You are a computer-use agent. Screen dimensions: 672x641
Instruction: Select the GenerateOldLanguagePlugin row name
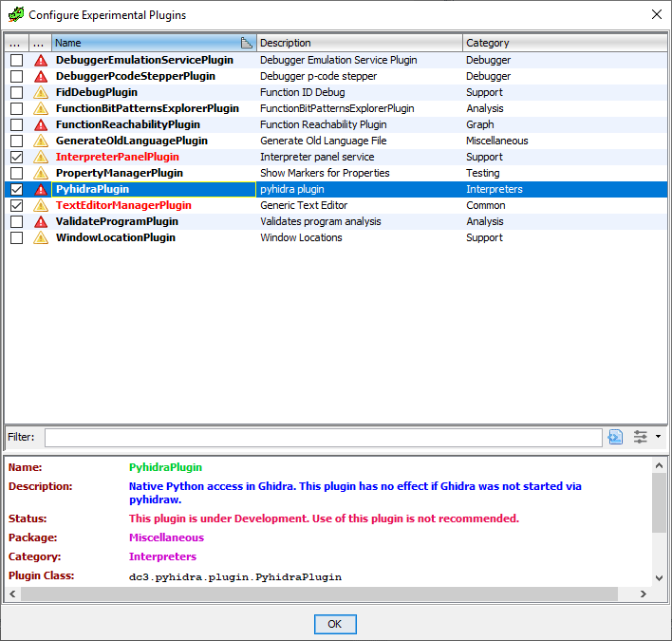[132, 141]
